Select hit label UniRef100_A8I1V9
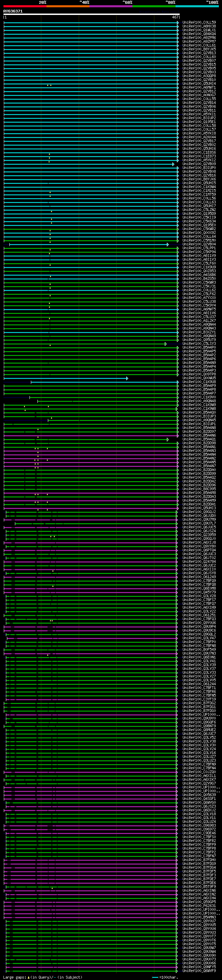The width and height of the screenshot is (222, 980). point(199,256)
